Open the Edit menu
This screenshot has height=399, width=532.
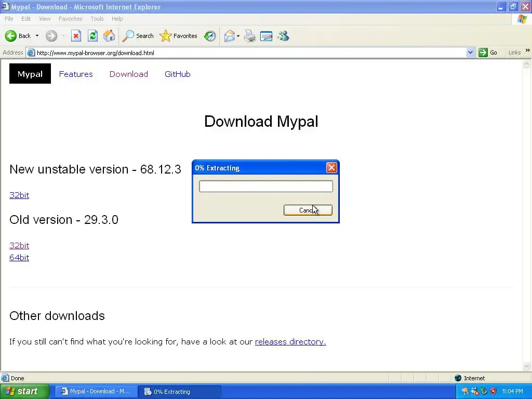pos(26,19)
